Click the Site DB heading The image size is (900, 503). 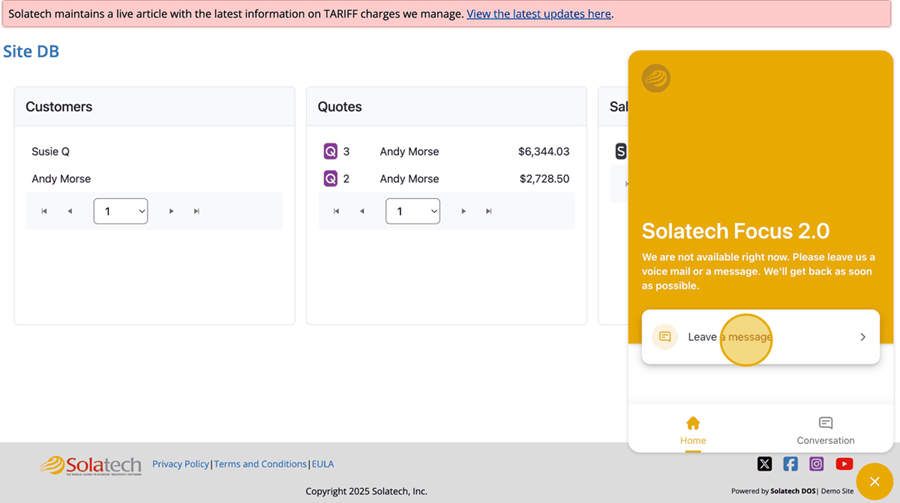[31, 51]
